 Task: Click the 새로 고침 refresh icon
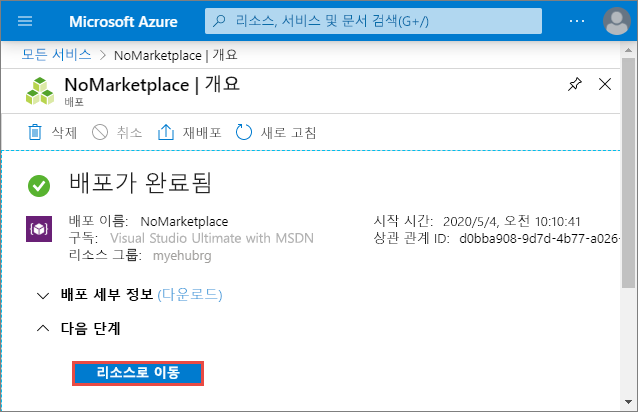244,132
